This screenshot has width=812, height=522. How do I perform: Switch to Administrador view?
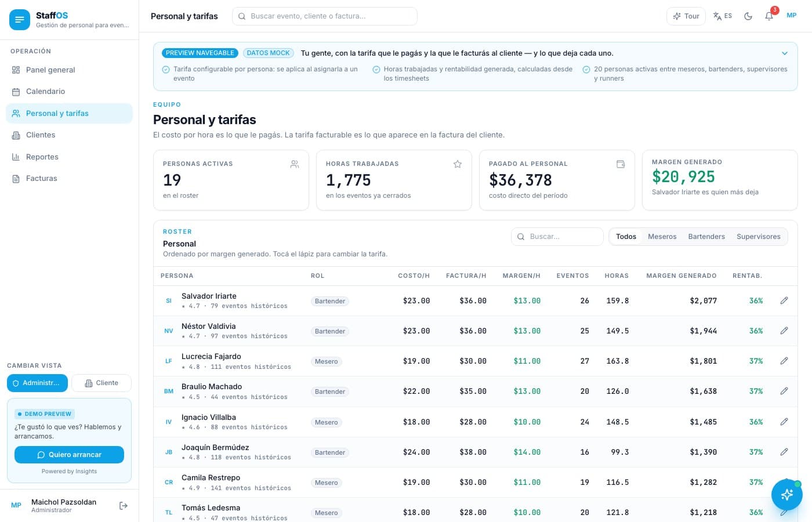[x=37, y=383]
